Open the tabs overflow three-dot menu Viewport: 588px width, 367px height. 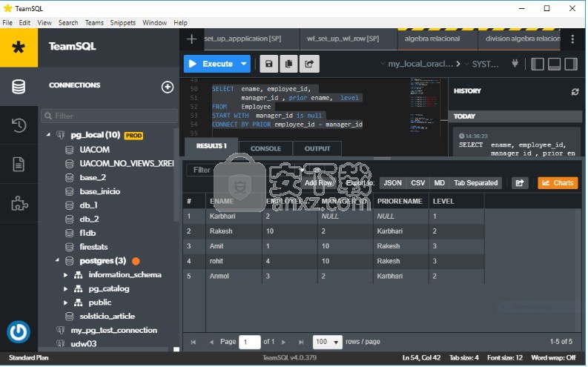pyautogui.click(x=572, y=39)
